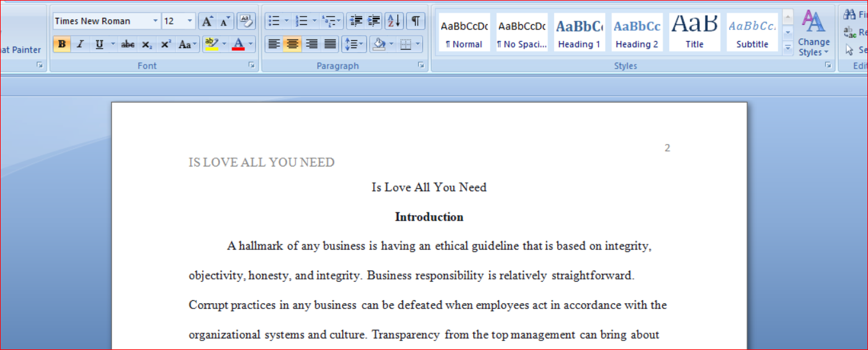Open the shading color dropdown arrow
This screenshot has width=868, height=350.
point(391,44)
